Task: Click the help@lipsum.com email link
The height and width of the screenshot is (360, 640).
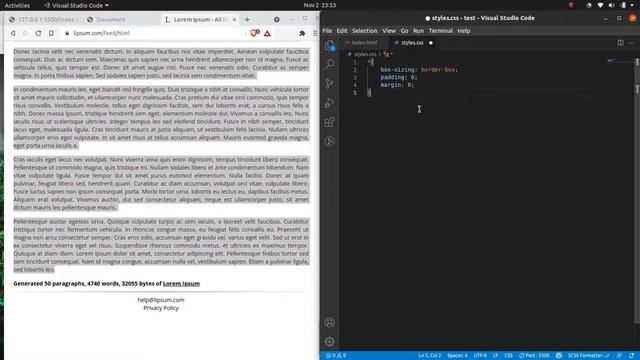Action: point(161,300)
